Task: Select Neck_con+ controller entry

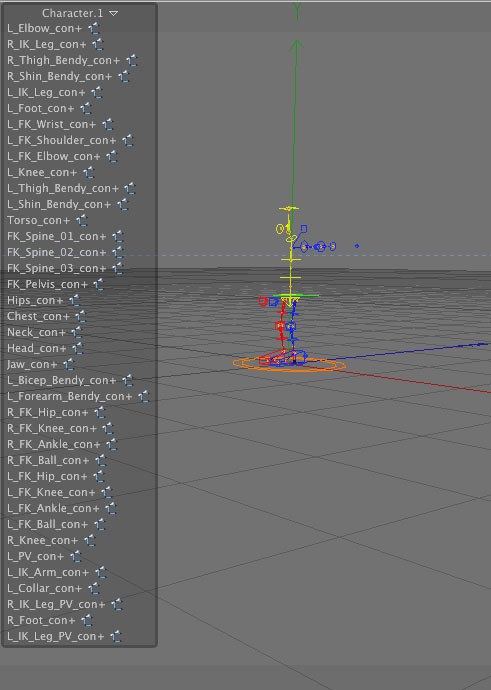Action: 36,332
